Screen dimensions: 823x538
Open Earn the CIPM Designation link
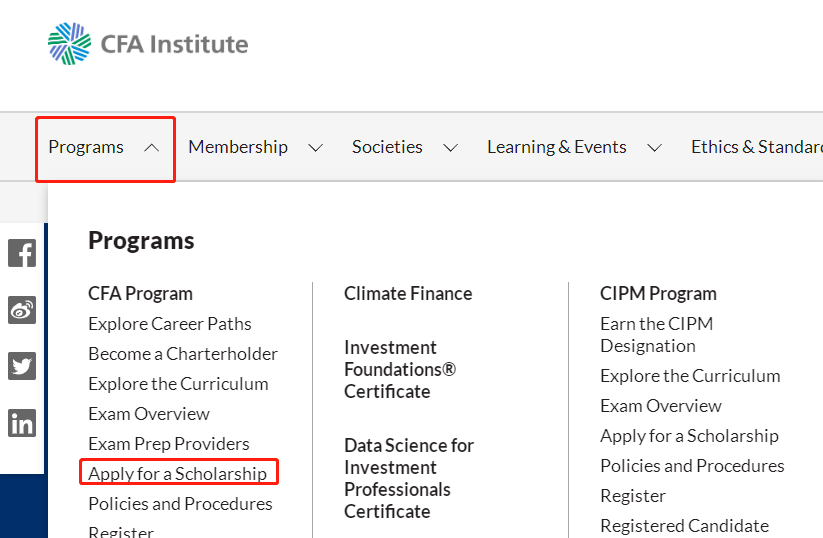click(657, 335)
